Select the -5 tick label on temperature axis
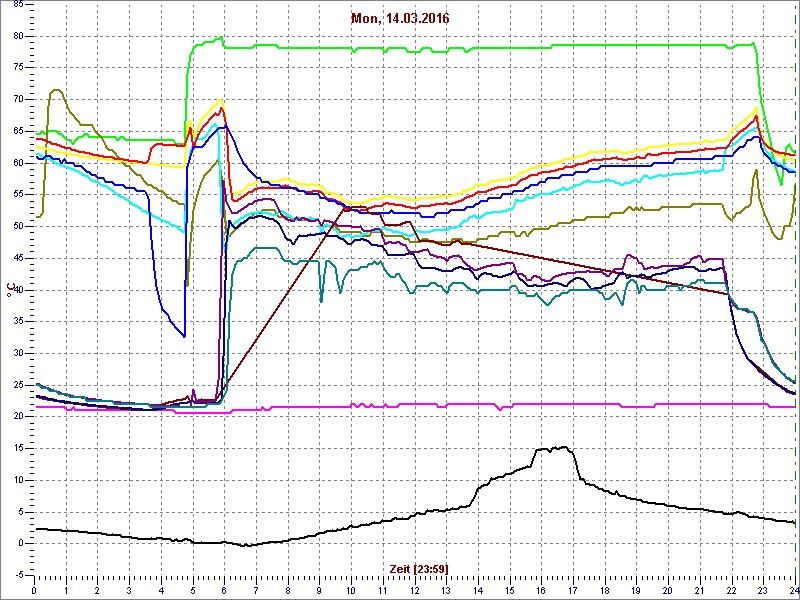The width and height of the screenshot is (800, 600). (19, 575)
